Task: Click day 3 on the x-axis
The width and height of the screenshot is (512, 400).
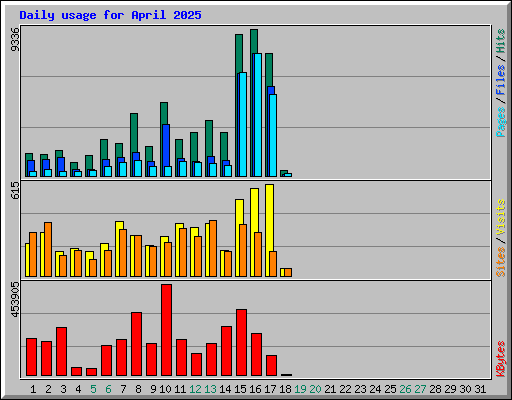Action: pos(63,389)
